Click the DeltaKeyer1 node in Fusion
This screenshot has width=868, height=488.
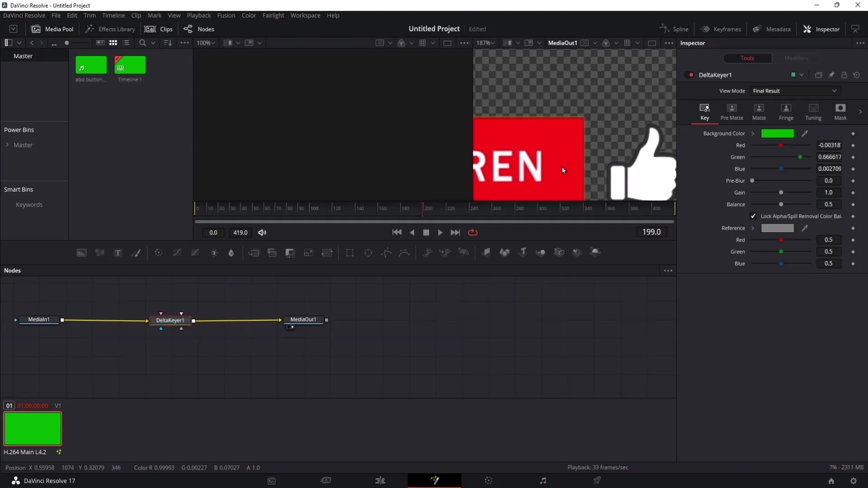(x=170, y=320)
